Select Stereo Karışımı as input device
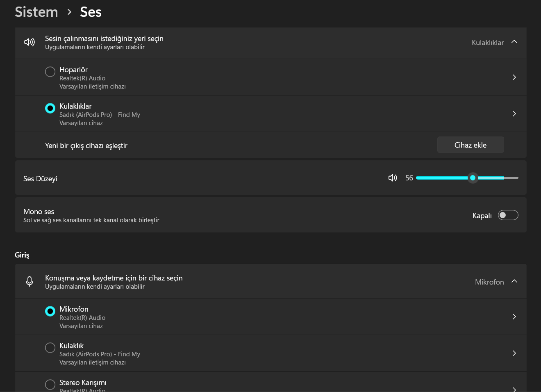541x392 pixels. (x=50, y=384)
